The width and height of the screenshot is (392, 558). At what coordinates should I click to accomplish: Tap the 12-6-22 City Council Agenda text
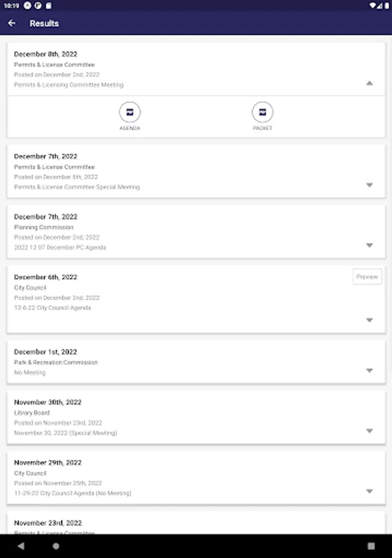click(53, 308)
